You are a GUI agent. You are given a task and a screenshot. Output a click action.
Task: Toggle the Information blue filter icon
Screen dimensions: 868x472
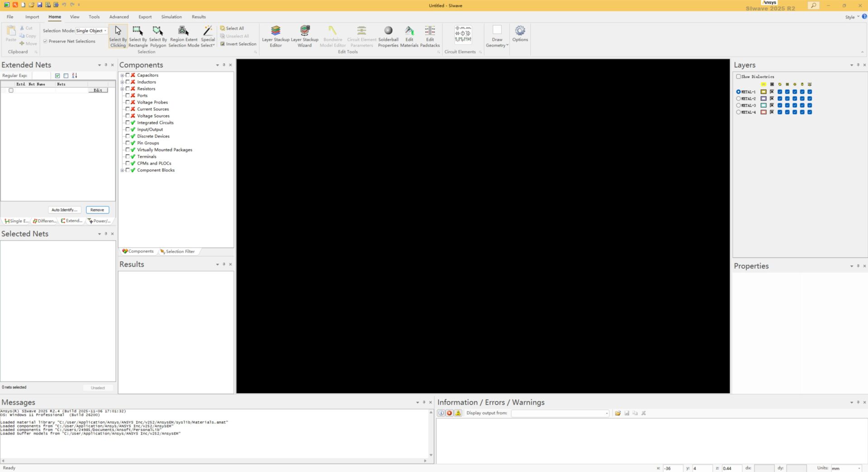[x=441, y=413]
